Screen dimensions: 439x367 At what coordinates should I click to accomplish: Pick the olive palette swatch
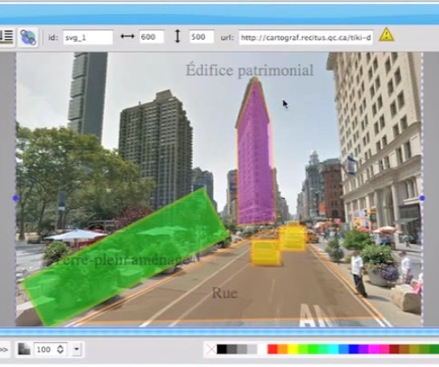click(x=415, y=349)
